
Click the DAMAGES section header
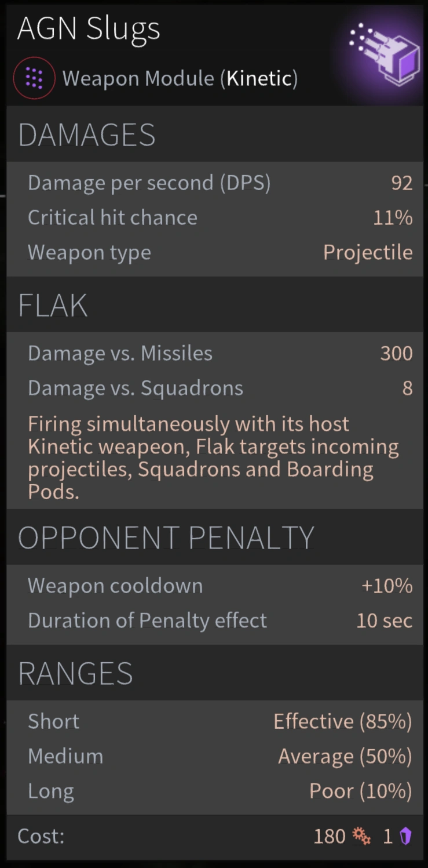(87, 135)
